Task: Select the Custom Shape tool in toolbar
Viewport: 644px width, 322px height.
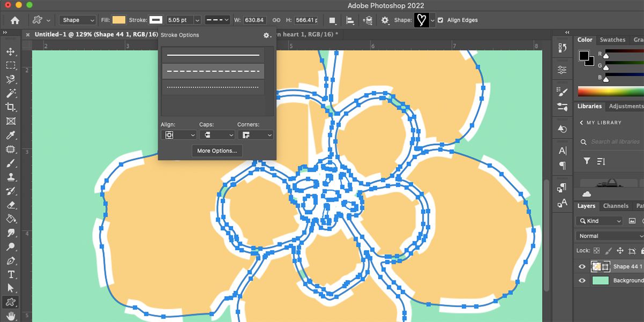Action: pyautogui.click(x=11, y=302)
